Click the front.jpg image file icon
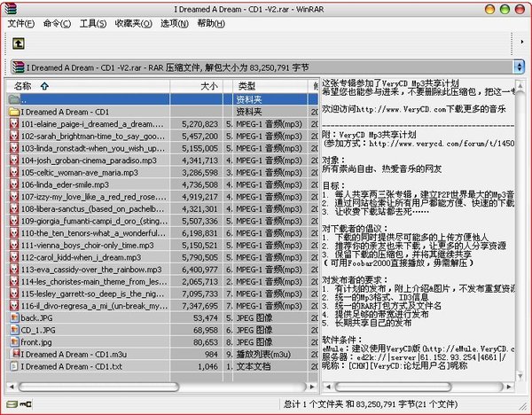Screen dimensions: 532x415 [14, 342]
